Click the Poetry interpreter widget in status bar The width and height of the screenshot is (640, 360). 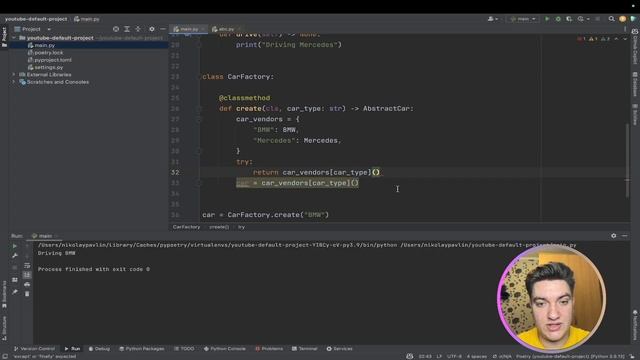tap(570, 356)
